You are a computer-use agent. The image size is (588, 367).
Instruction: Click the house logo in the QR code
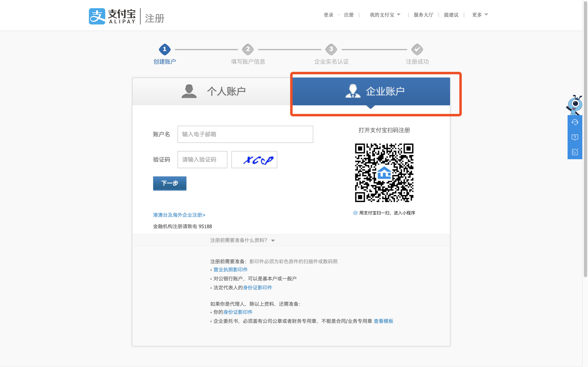click(x=384, y=172)
